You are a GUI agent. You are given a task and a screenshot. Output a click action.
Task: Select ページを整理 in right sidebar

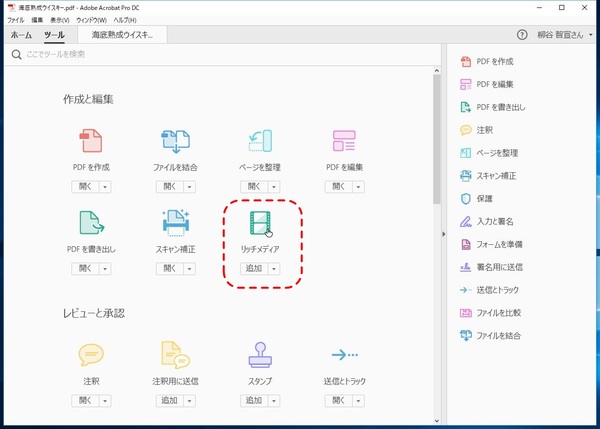click(x=489, y=153)
